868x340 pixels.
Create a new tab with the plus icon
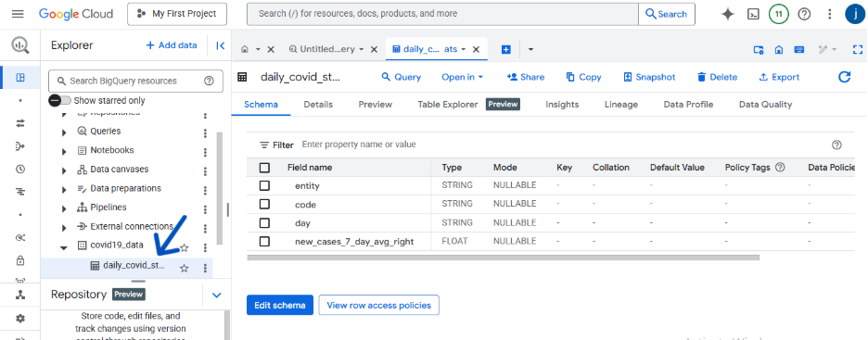pos(505,49)
